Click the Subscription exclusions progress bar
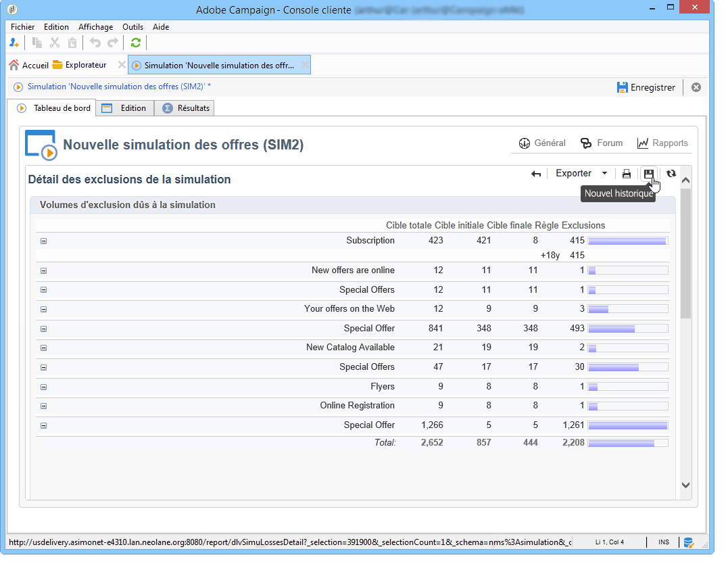728x568 pixels. 628,241
